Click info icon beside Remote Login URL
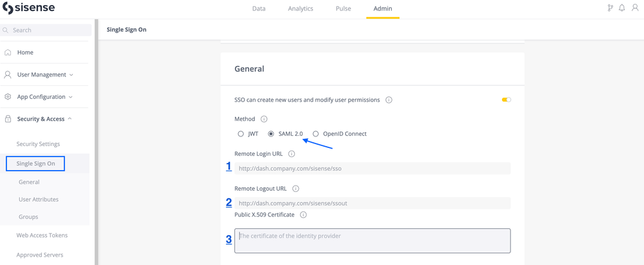This screenshot has width=644, height=265. pyautogui.click(x=292, y=154)
